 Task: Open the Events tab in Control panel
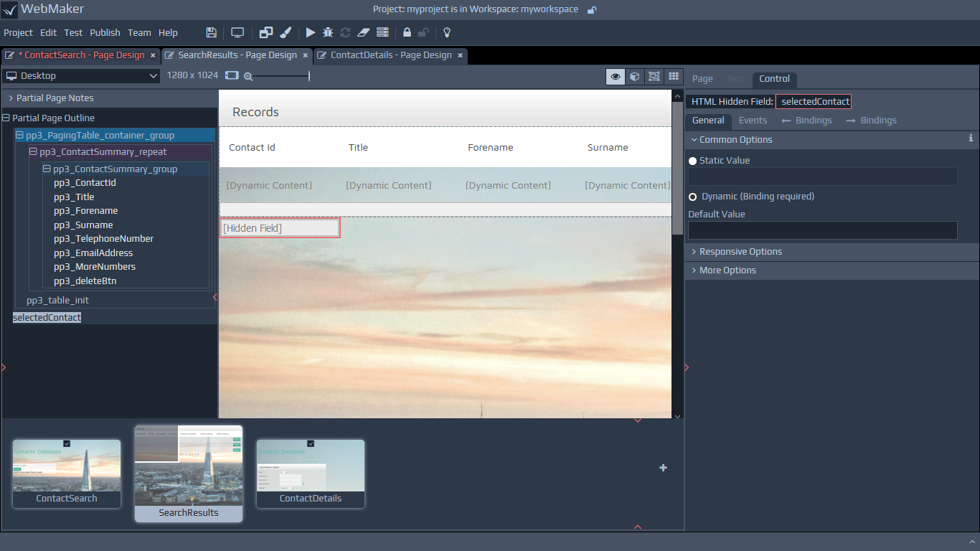753,121
